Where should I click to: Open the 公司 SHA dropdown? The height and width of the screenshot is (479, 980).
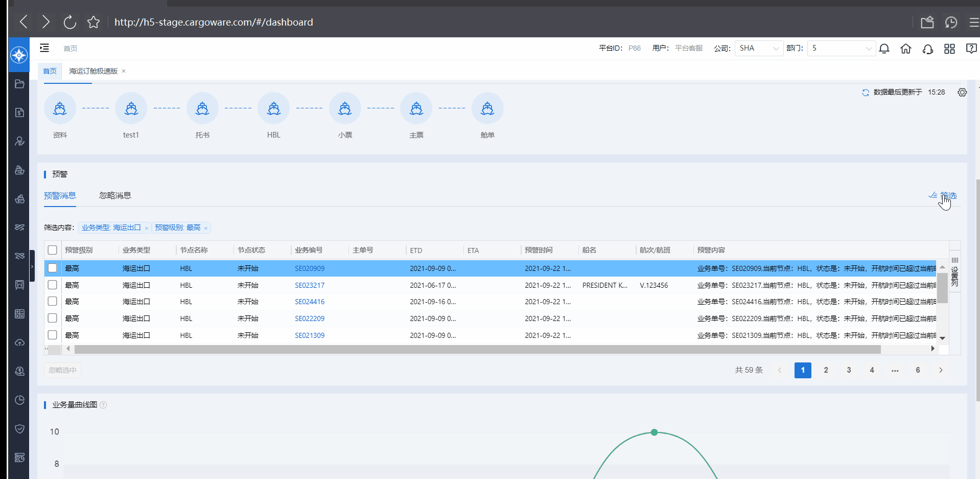click(x=759, y=49)
